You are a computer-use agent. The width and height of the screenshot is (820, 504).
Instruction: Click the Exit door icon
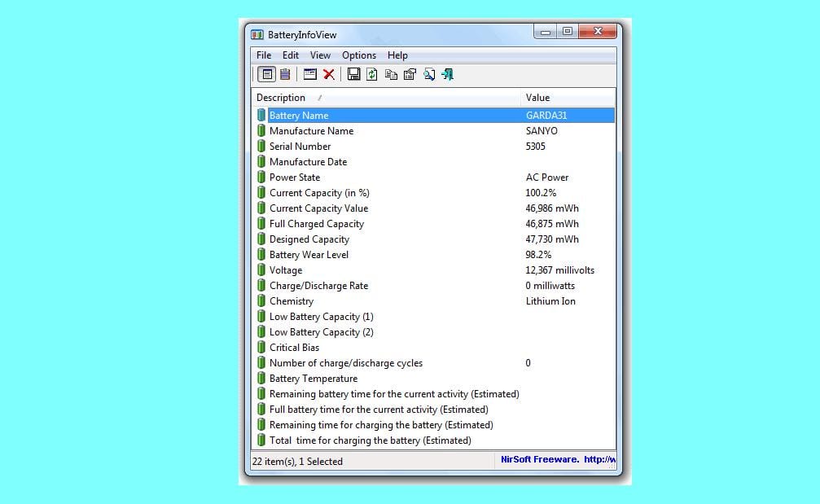pos(448,74)
